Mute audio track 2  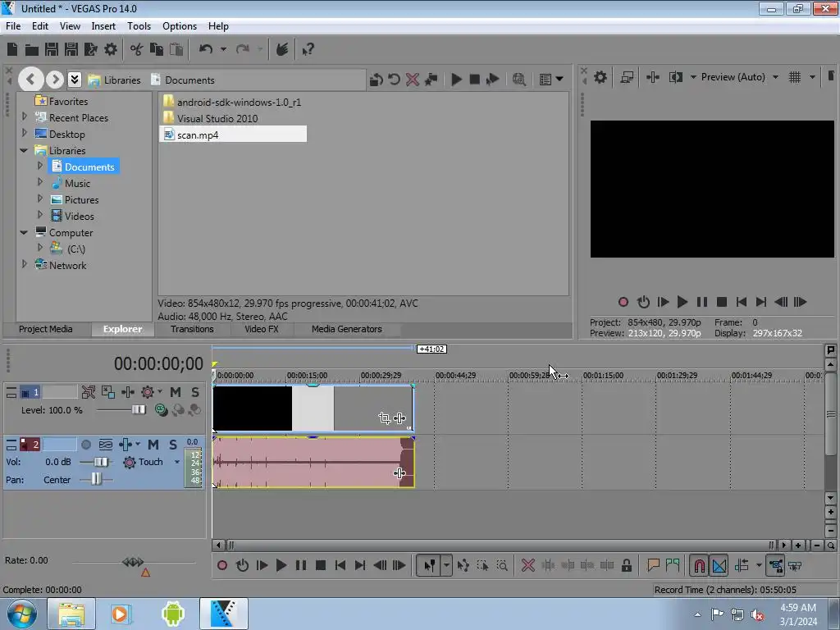pos(153,444)
